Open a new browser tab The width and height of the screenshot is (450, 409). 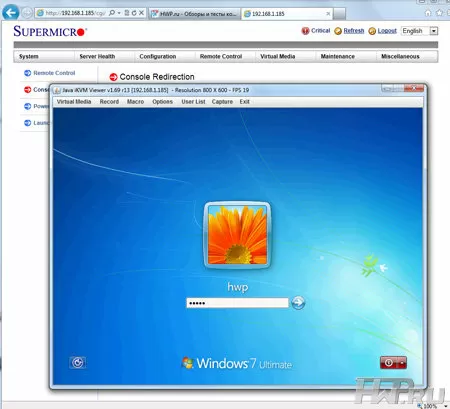339,14
